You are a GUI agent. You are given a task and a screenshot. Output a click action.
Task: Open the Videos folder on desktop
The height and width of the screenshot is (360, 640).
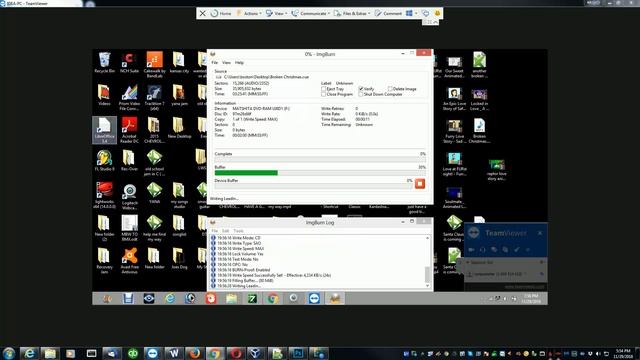coord(104,95)
